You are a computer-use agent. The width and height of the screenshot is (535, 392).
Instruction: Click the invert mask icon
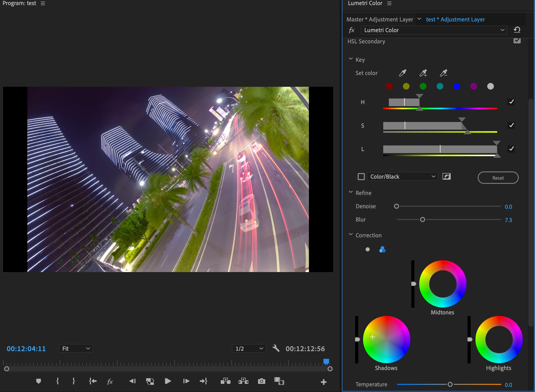coord(446,177)
